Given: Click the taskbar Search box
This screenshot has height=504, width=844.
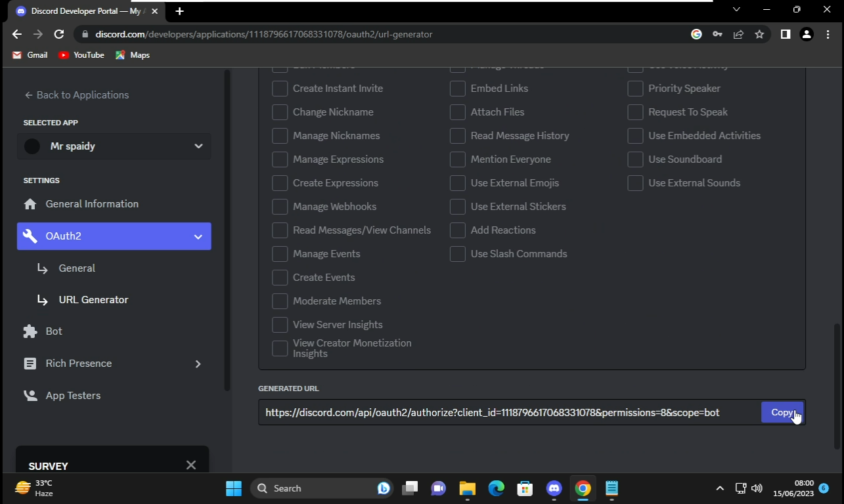Looking at the screenshot, I should [322, 488].
